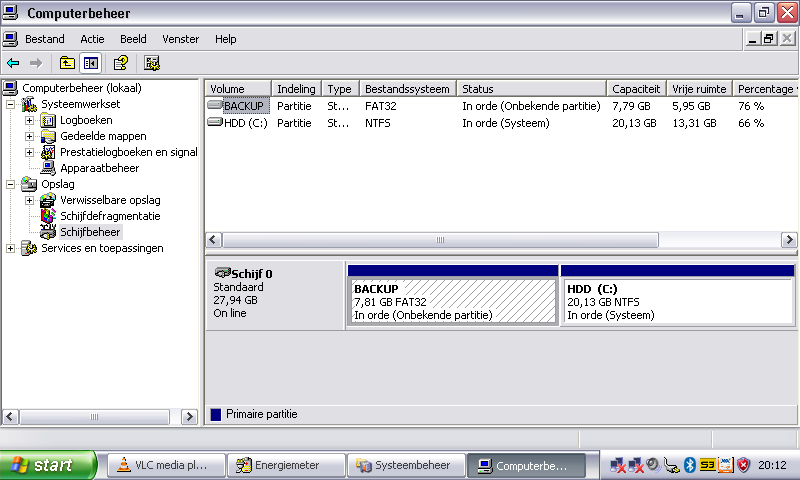Select BACKUP partition block in disk map
Viewport: 800px width, 480px height.
[453, 295]
